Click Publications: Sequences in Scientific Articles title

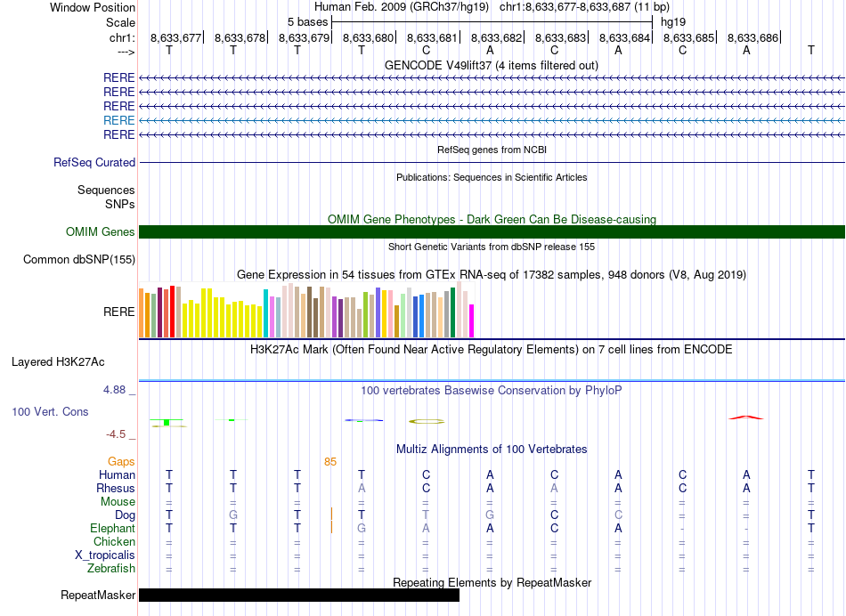pyautogui.click(x=492, y=177)
